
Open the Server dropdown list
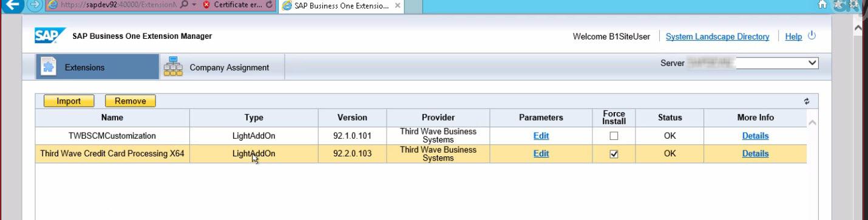pos(813,63)
